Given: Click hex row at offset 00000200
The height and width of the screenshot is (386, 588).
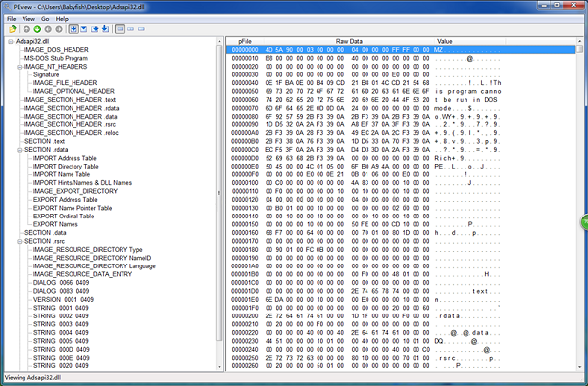Looking at the screenshot, I should click(401, 315).
